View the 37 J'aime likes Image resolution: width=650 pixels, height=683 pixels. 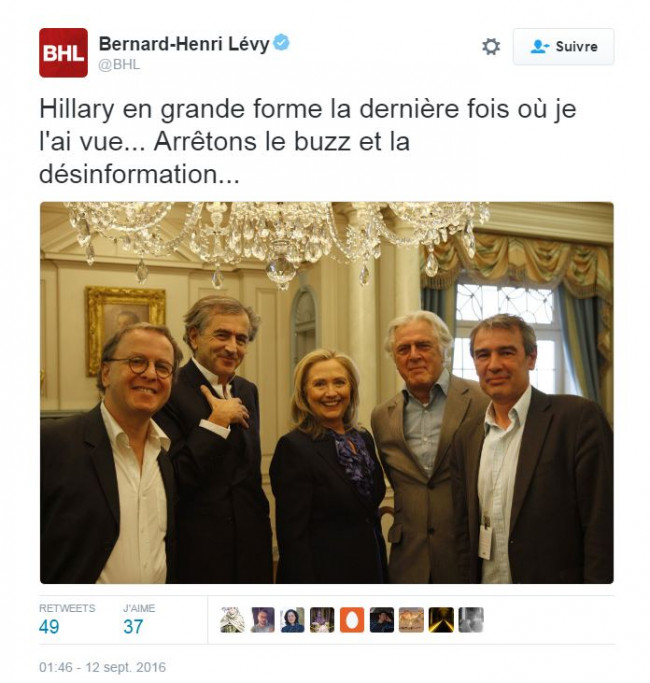[139, 620]
